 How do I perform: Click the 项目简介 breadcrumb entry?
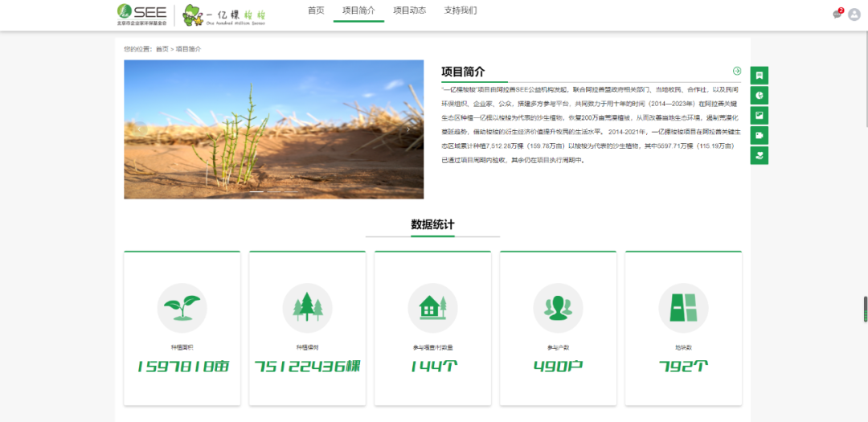coord(189,49)
